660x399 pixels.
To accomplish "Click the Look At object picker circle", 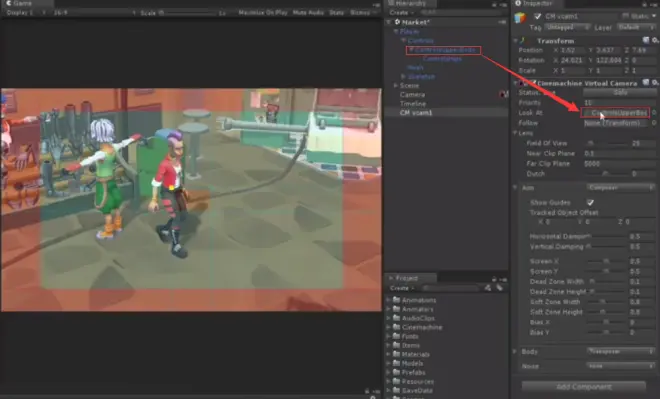I will (654, 113).
